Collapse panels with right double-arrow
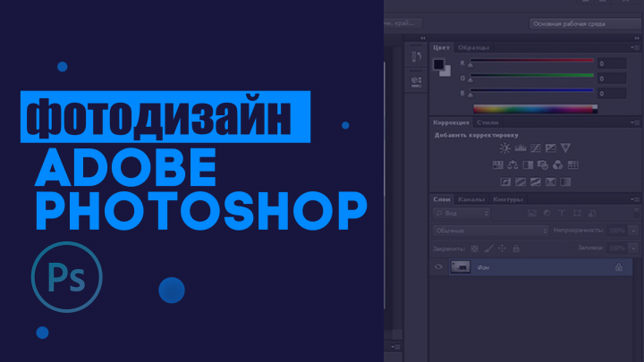644x362 pixels. (637, 38)
